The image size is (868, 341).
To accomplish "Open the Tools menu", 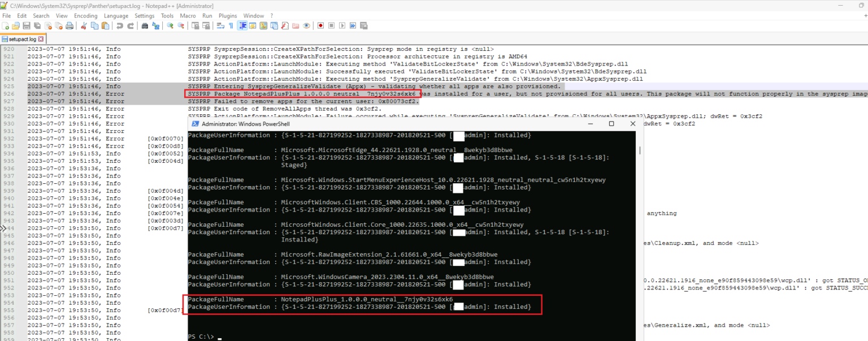I will (167, 16).
